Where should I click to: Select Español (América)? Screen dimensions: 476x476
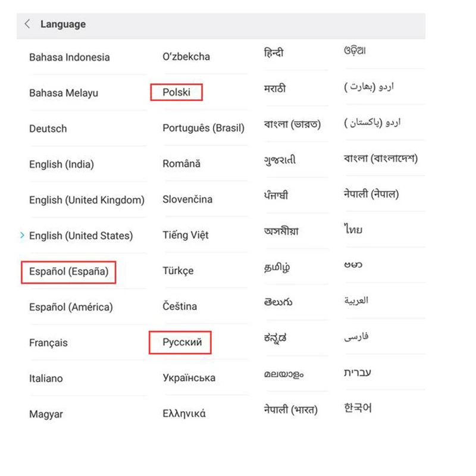pyautogui.click(x=71, y=307)
